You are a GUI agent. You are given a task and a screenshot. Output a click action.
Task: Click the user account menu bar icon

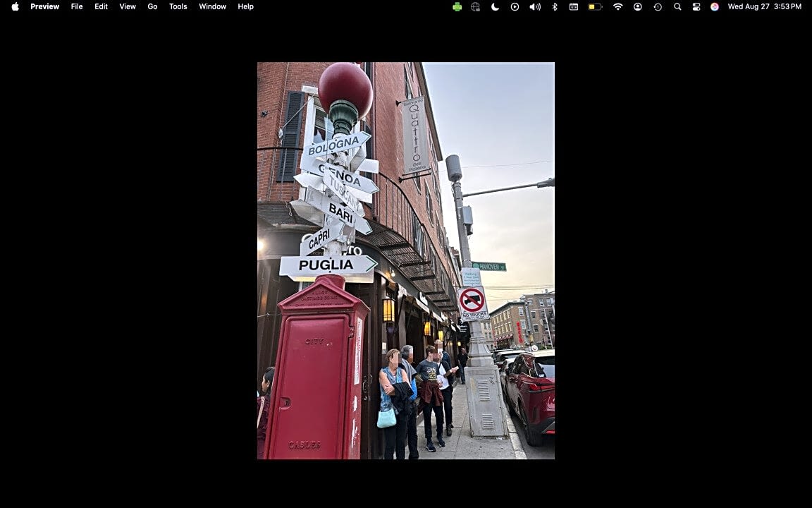pyautogui.click(x=637, y=6)
